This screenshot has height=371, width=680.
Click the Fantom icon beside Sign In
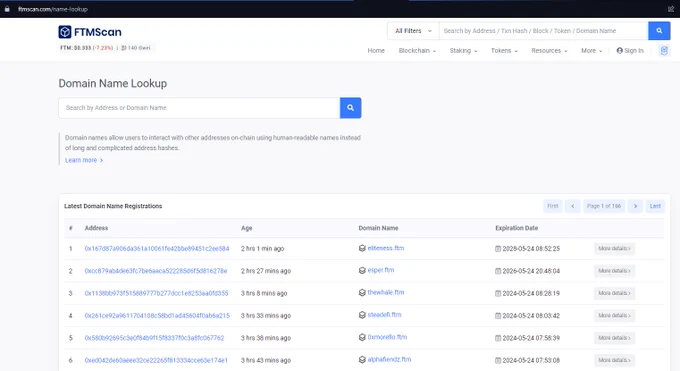664,50
